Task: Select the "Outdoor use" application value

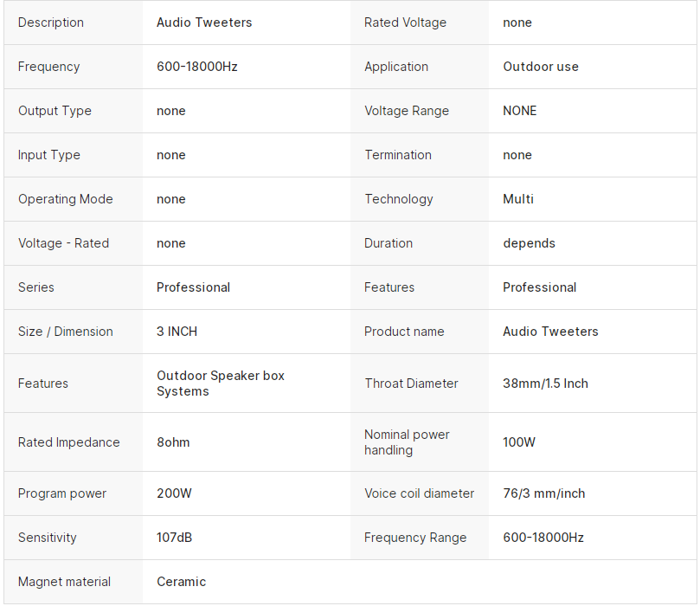Action: (541, 67)
